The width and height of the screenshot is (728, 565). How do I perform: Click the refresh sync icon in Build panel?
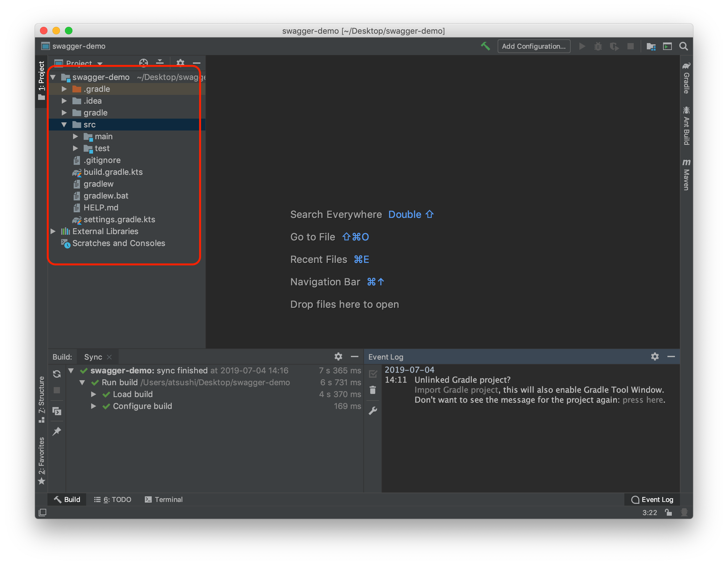[57, 374]
